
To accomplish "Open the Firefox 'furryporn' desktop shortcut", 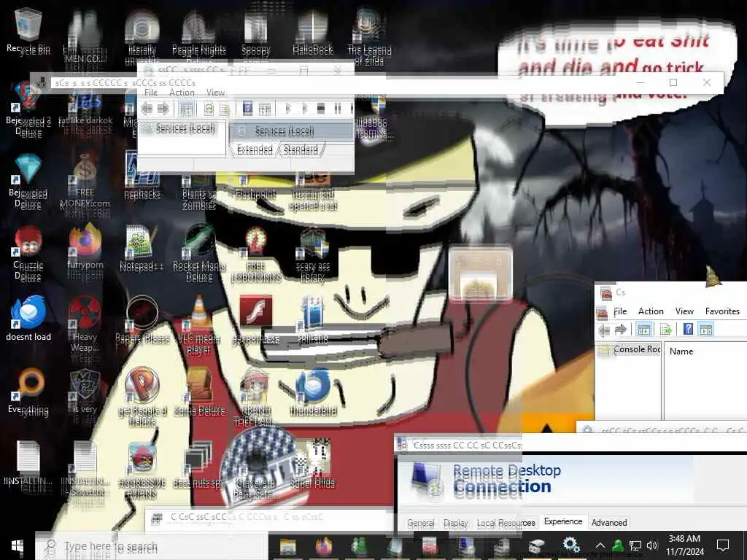I will 85,248.
